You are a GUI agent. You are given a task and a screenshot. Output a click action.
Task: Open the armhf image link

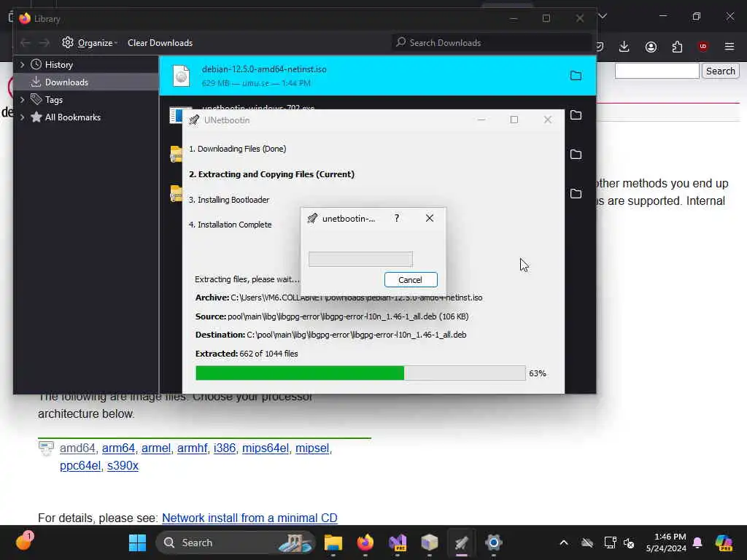(193, 448)
